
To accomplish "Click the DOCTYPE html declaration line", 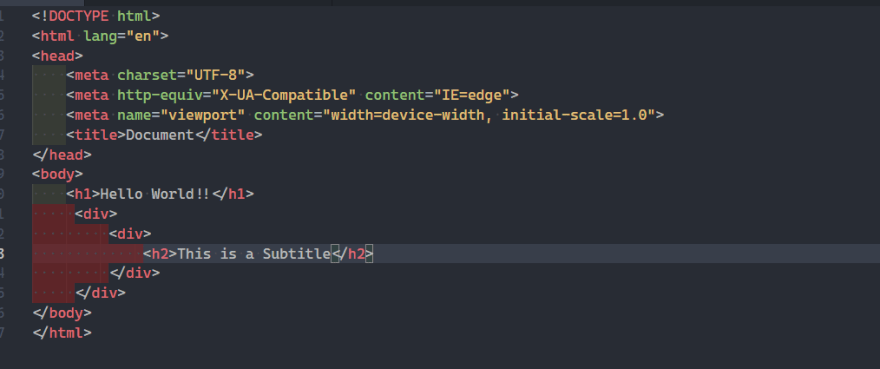I will [96, 16].
